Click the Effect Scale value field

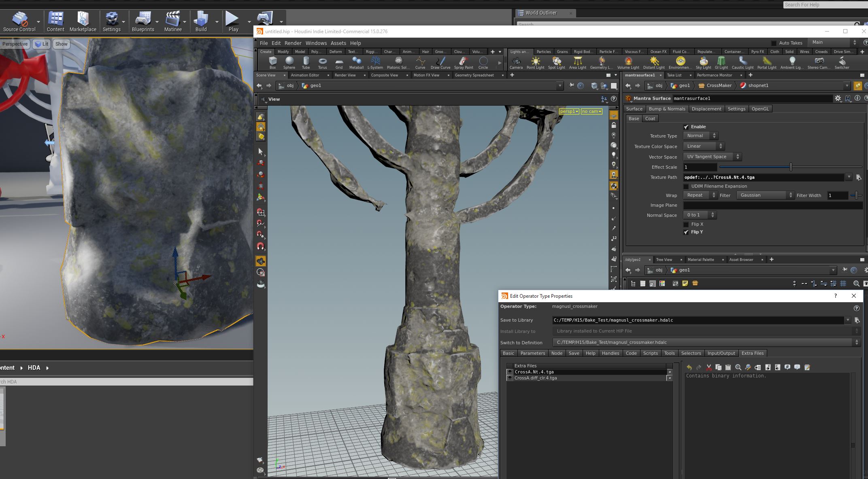coord(700,167)
